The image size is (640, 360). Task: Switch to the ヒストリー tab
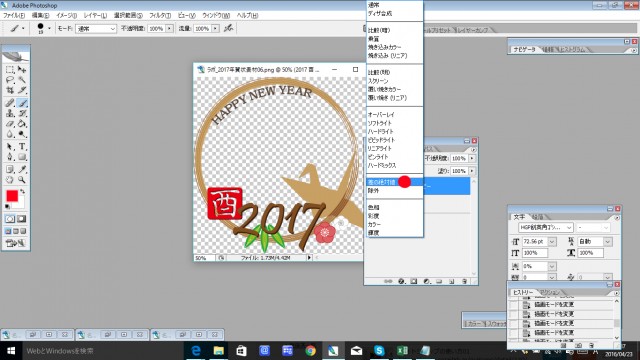point(523,292)
